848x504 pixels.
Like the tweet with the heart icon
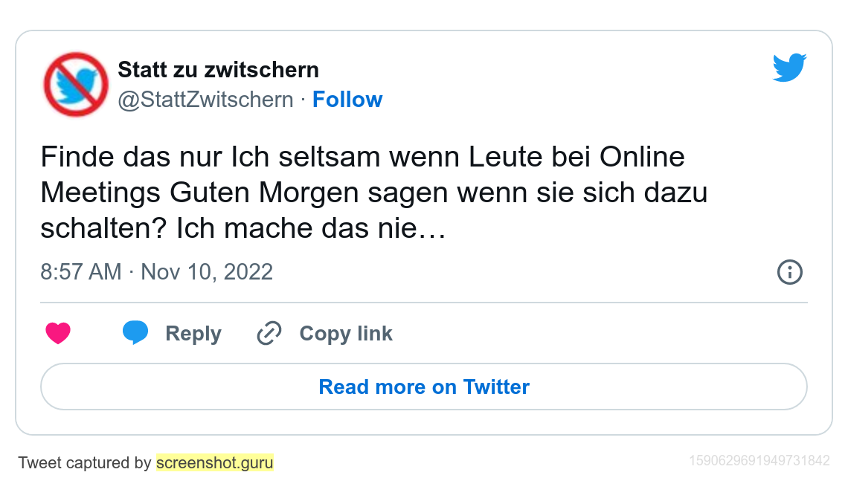(58, 334)
